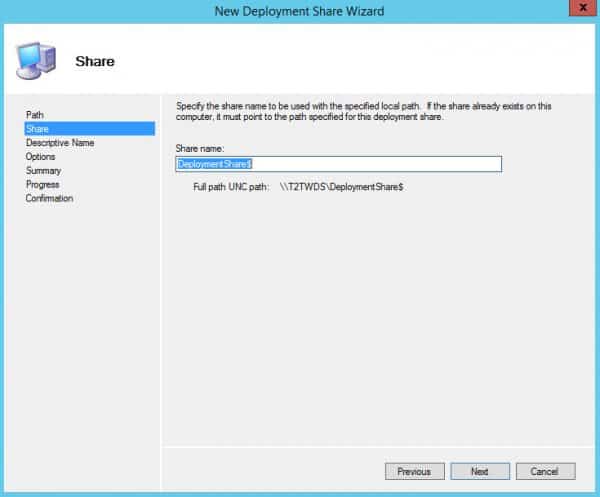
Task: Click the empty content area below UNC path
Action: point(380,320)
